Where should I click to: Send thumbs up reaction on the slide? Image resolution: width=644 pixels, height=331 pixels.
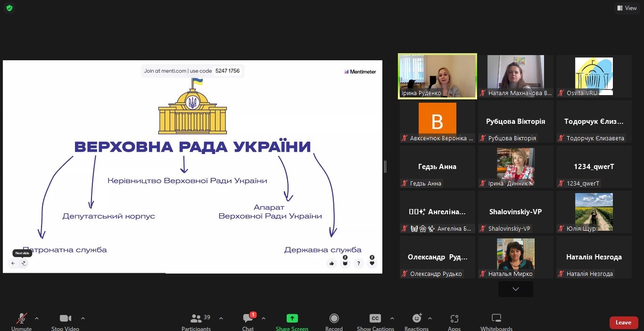pos(332,264)
